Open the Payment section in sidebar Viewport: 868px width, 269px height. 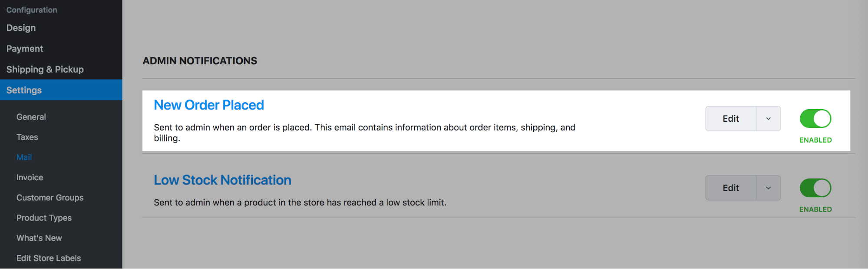(25, 49)
